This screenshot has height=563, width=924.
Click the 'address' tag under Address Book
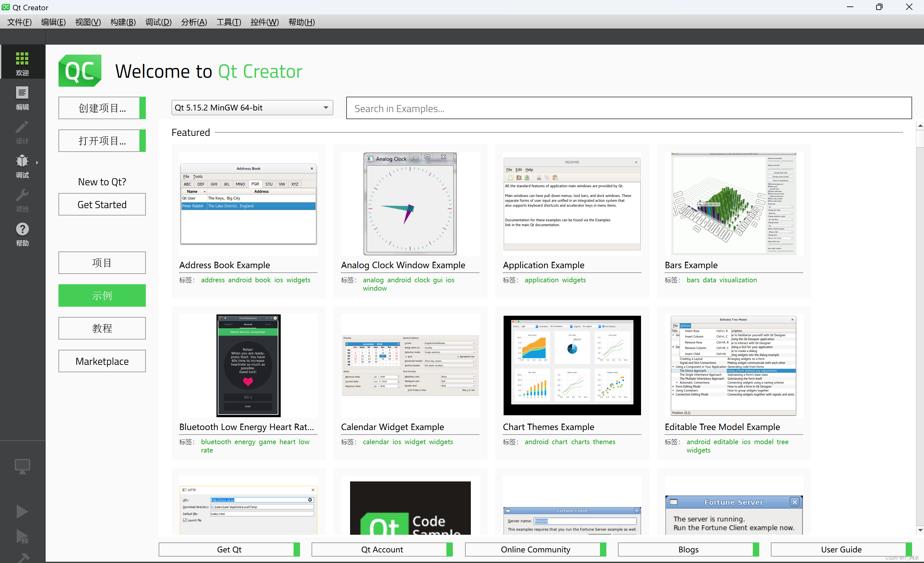[213, 280]
